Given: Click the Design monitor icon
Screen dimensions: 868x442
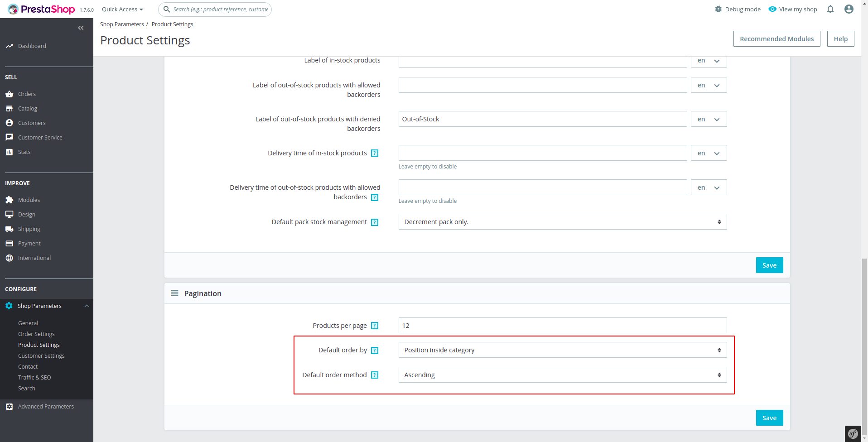Looking at the screenshot, I should pos(10,214).
